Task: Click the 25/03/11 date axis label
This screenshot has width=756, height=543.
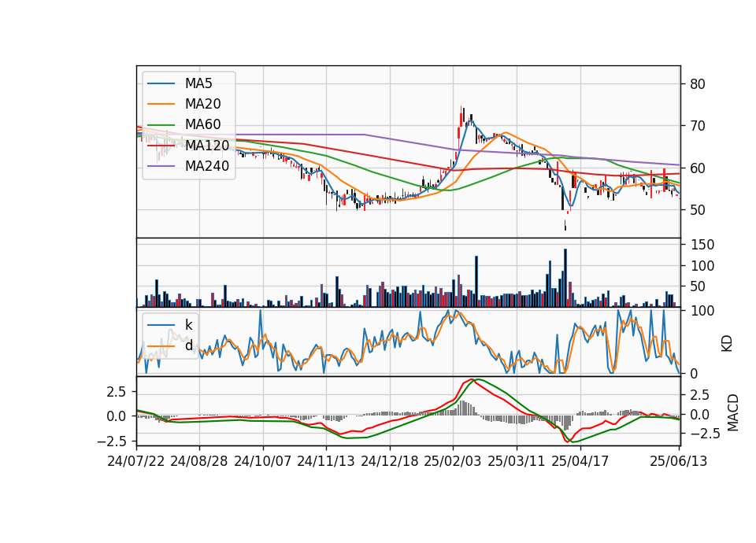Action: click(517, 461)
